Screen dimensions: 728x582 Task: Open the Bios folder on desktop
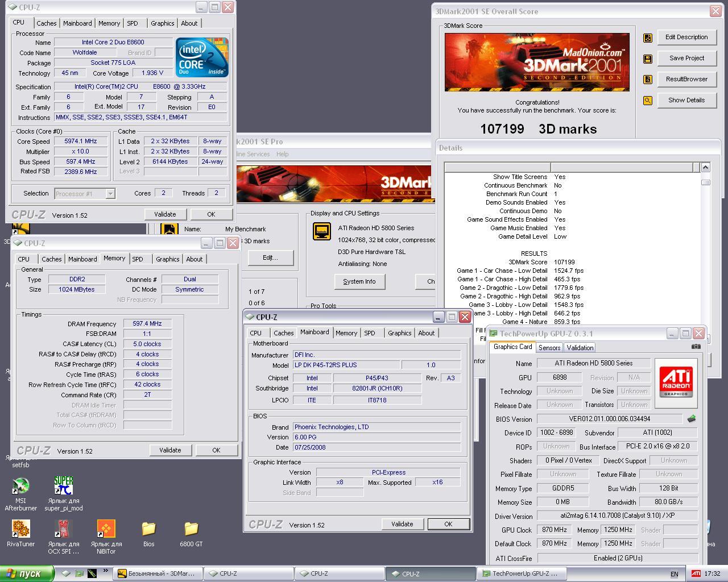(148, 534)
